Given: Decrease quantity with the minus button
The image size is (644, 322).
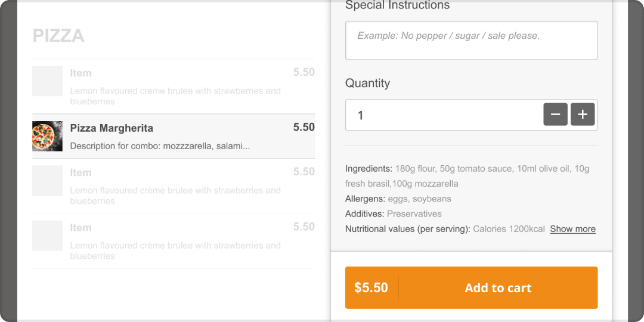Looking at the screenshot, I should [555, 114].
